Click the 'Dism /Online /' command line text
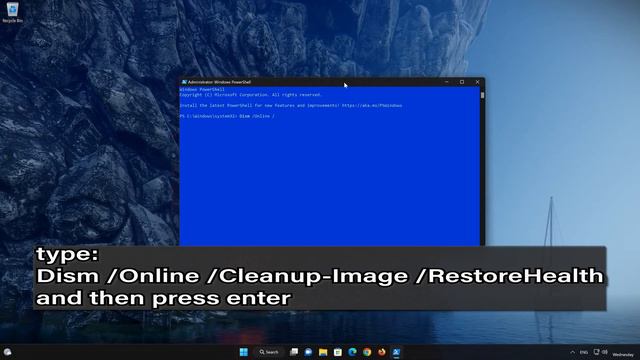Image resolution: width=640 pixels, height=360 pixels. [257, 116]
